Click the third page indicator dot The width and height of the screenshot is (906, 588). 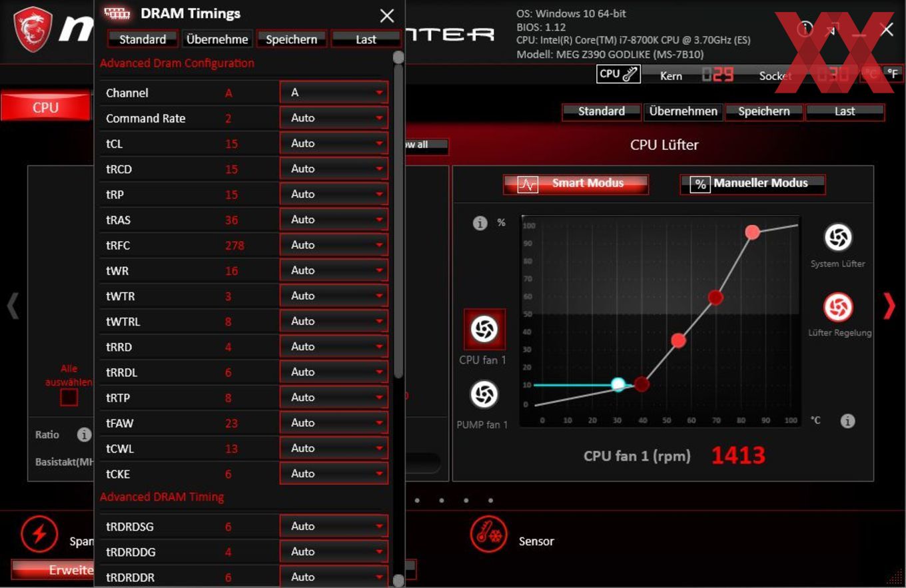click(466, 500)
